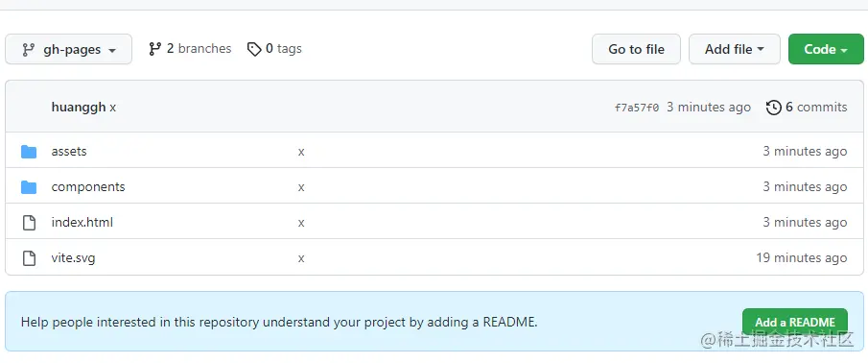Open the index.html file

[82, 222]
